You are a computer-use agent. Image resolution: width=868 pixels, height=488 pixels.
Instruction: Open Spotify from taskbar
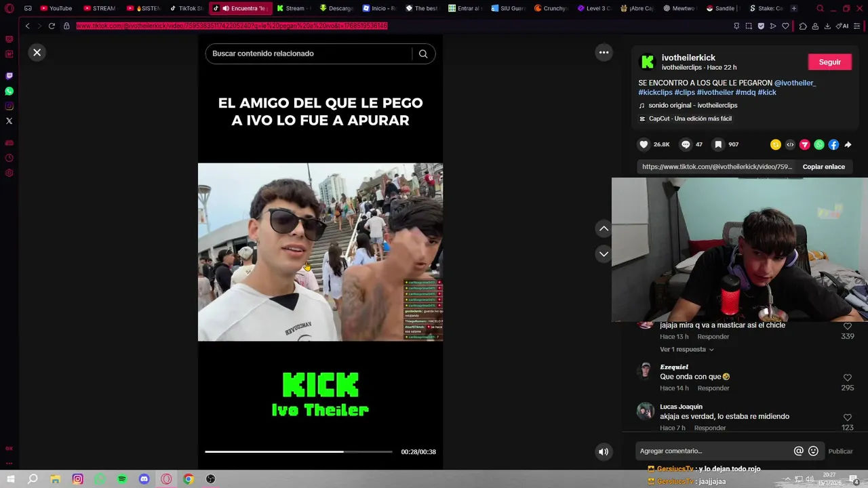122,479
